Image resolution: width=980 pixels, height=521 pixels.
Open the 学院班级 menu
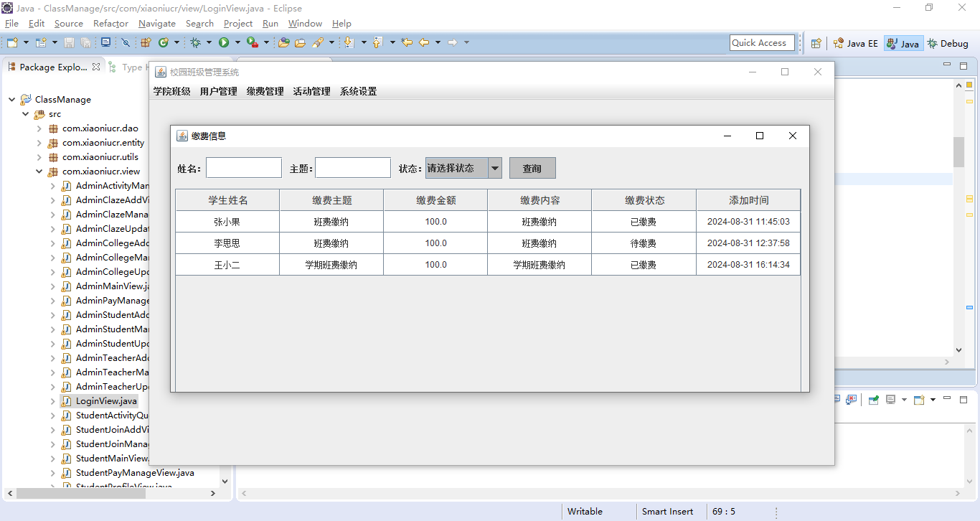[172, 91]
